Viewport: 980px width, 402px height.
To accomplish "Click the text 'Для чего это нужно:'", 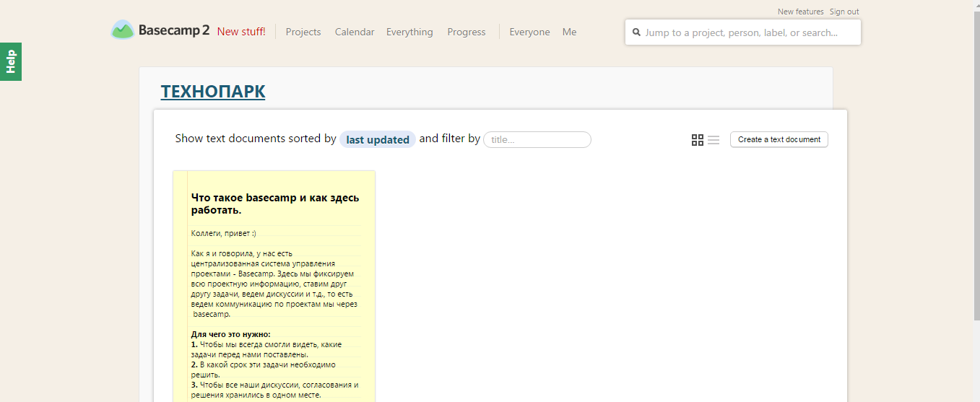I will coord(230,334).
